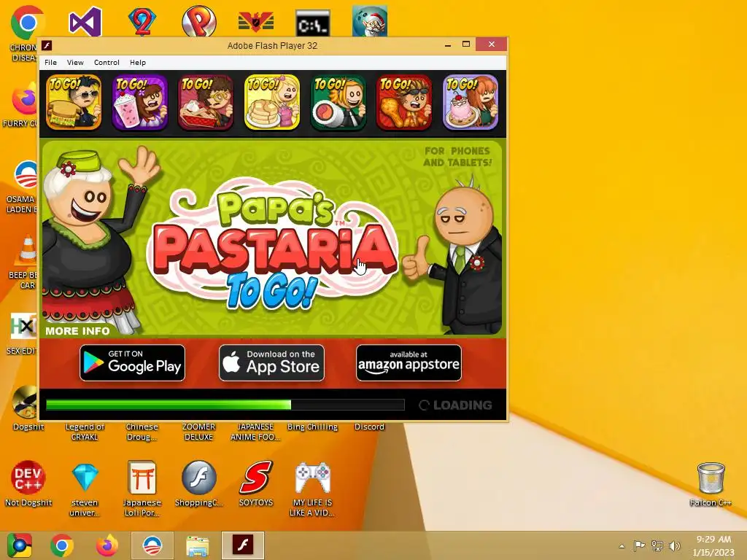Screen dimensions: 747x560
Task: Click the taskbar clock showing 9:29 AM
Action: pos(713,545)
